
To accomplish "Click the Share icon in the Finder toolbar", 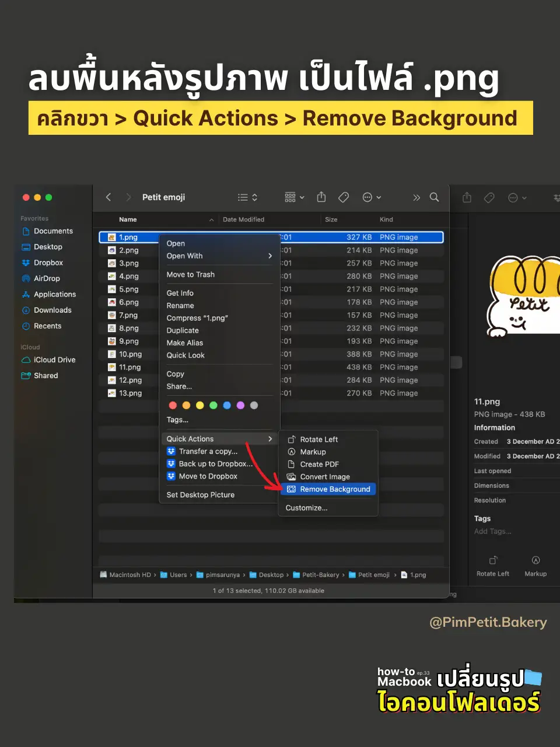I will pos(321,197).
